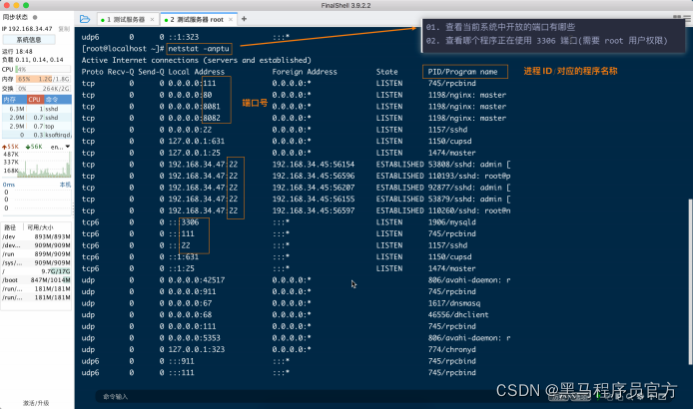Click the CPU usage bar
The height and width of the screenshot is (409, 694).
[x=43, y=69]
